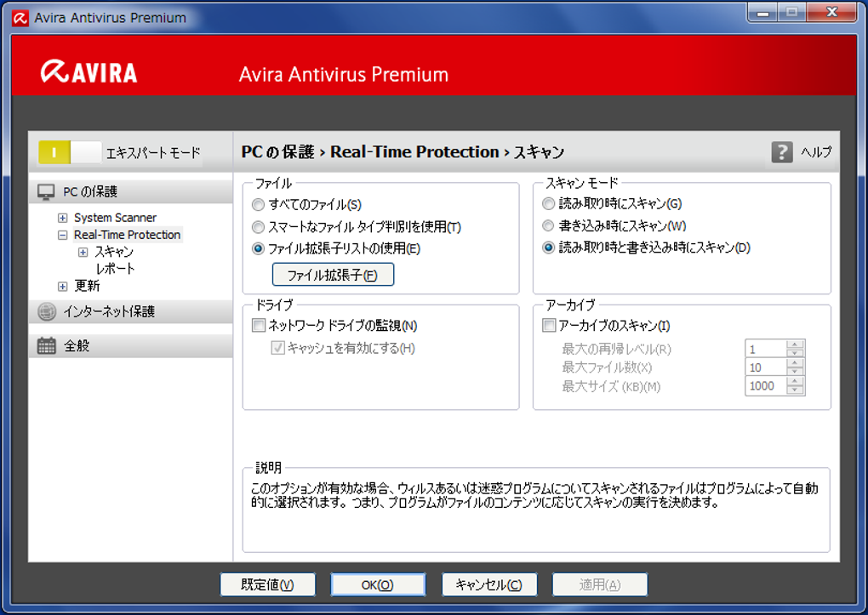Select スキャン item in the tree
This screenshot has width=868, height=615.
(114, 252)
